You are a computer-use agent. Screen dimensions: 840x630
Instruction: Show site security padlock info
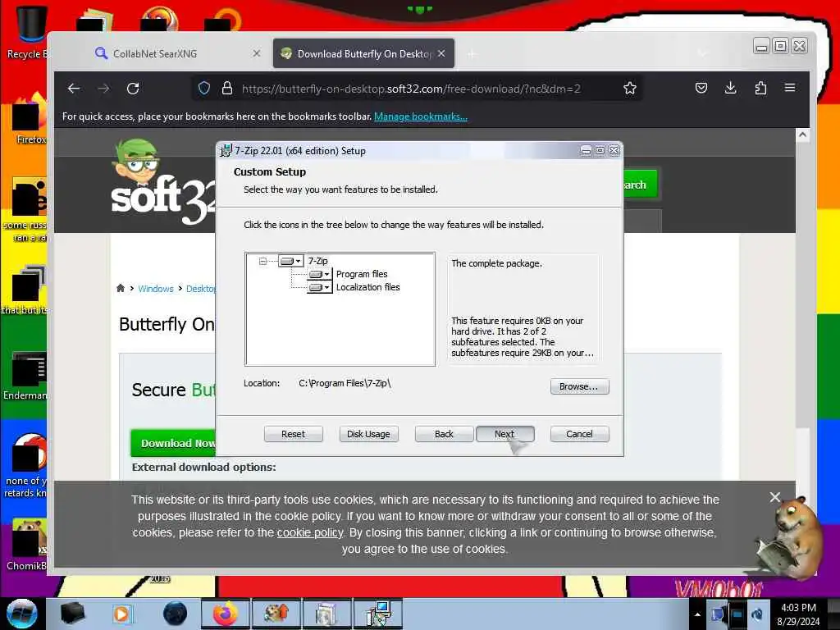click(227, 89)
